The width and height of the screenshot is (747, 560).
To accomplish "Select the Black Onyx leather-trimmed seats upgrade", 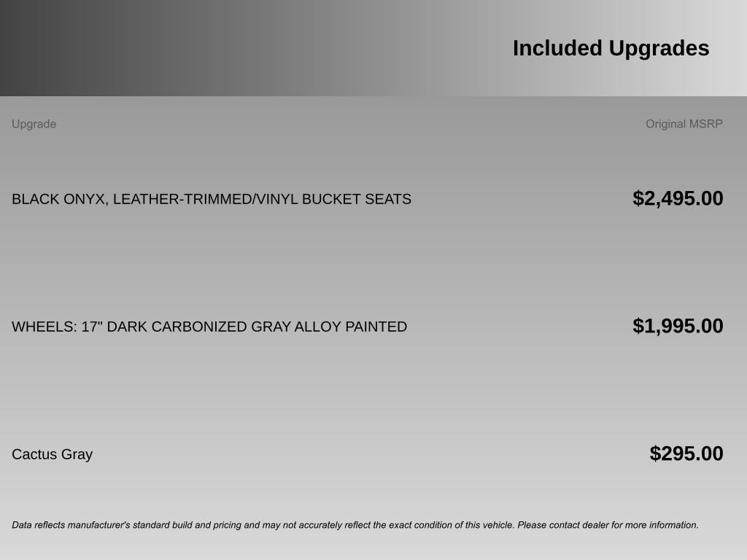I will [211, 199].
